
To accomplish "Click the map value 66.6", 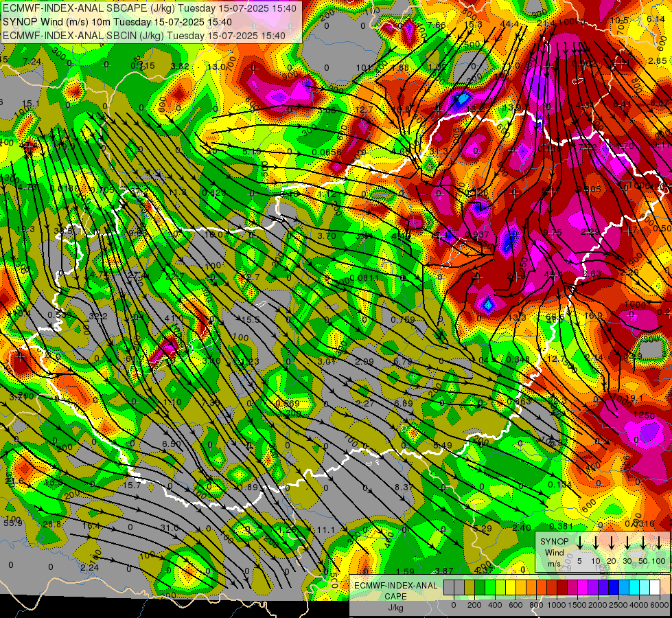I will point(555,317).
